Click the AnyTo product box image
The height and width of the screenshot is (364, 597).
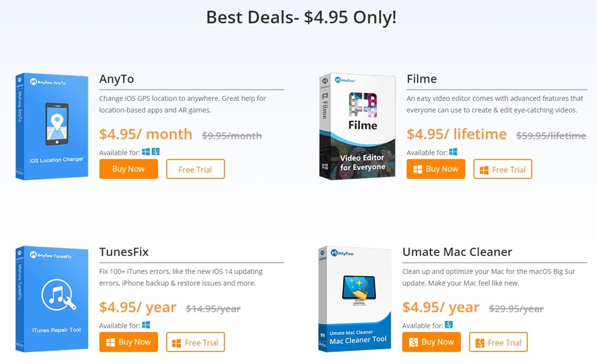(52, 126)
